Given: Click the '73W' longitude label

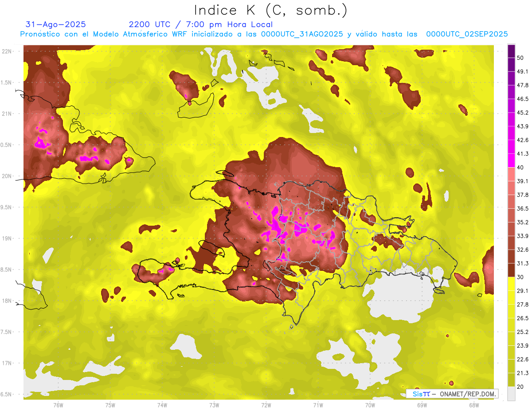Looking at the screenshot, I should (x=214, y=405).
